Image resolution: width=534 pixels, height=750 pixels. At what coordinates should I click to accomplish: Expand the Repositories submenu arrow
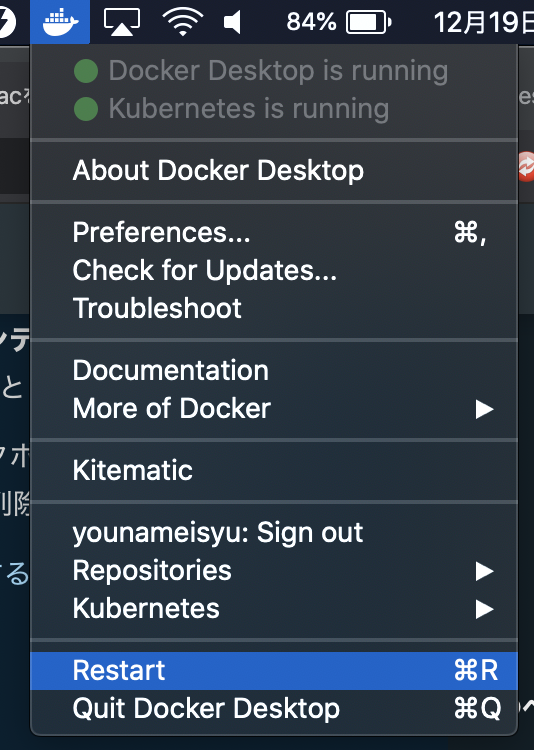click(484, 571)
